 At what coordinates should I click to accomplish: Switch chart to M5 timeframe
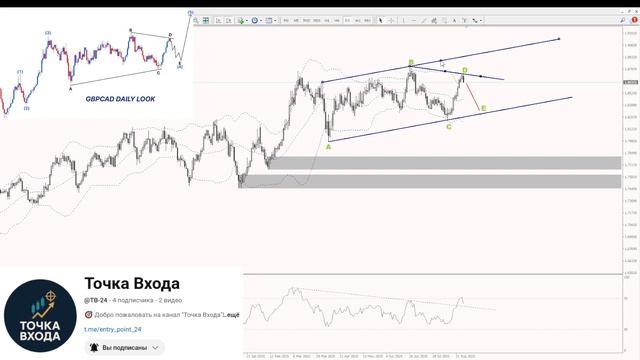pos(296,20)
